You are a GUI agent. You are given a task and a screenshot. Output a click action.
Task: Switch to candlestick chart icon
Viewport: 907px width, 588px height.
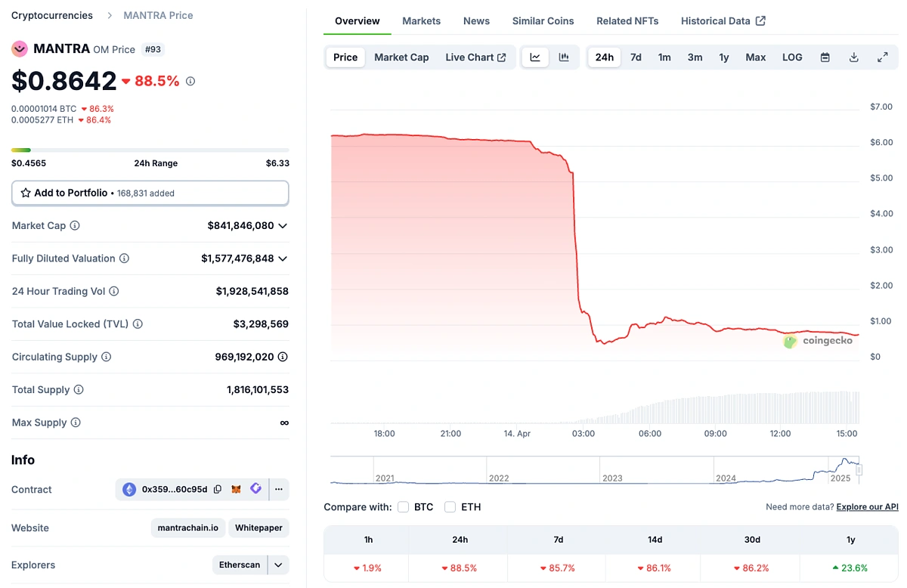[x=564, y=57]
